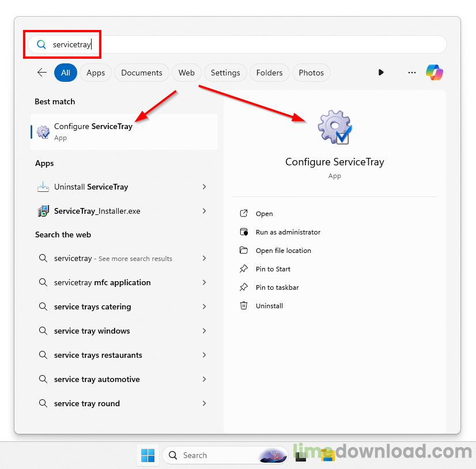The height and width of the screenshot is (469, 476).
Task: Click the 'servicetray mfc application' suggestion
Action: tap(124, 282)
